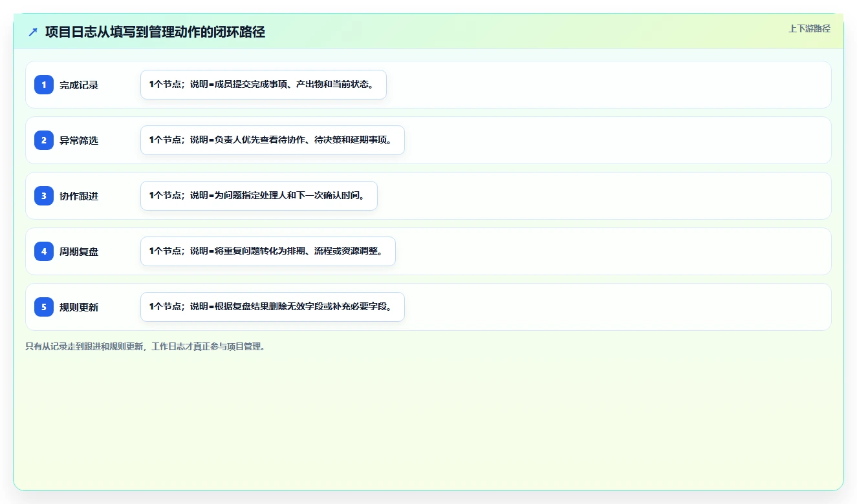
Task: Select step number 2 badge
Action: tap(44, 140)
